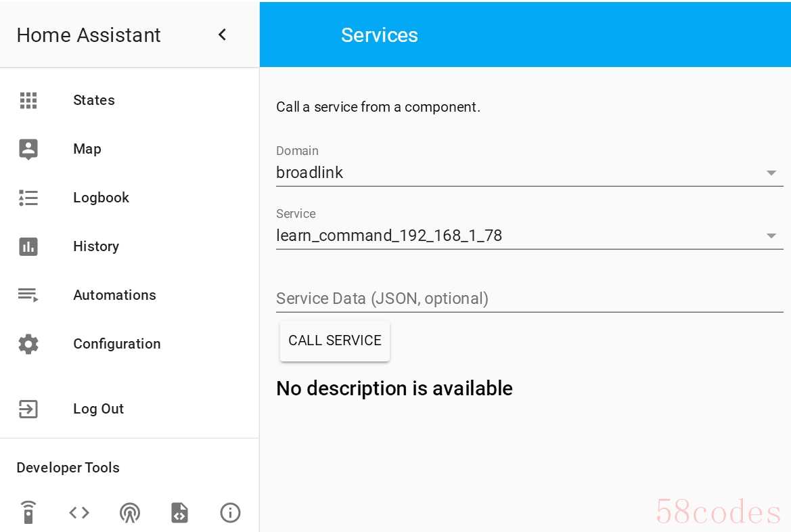Click the Map person-pin icon

point(28,149)
